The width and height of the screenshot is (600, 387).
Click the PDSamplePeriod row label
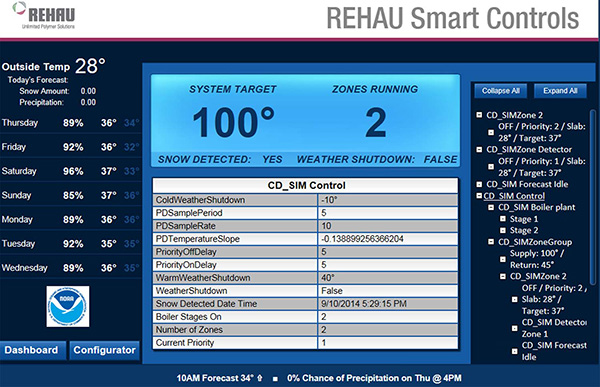[189, 213]
